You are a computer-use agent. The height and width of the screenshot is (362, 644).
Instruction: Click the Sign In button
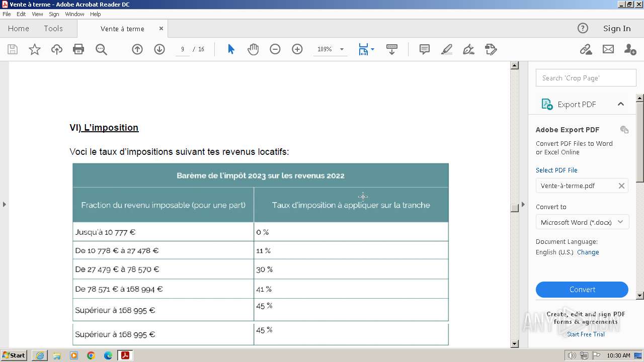[x=617, y=28]
